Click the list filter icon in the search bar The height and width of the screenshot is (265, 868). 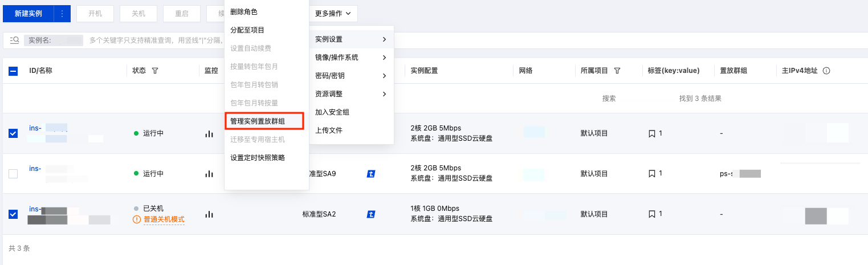pos(15,40)
